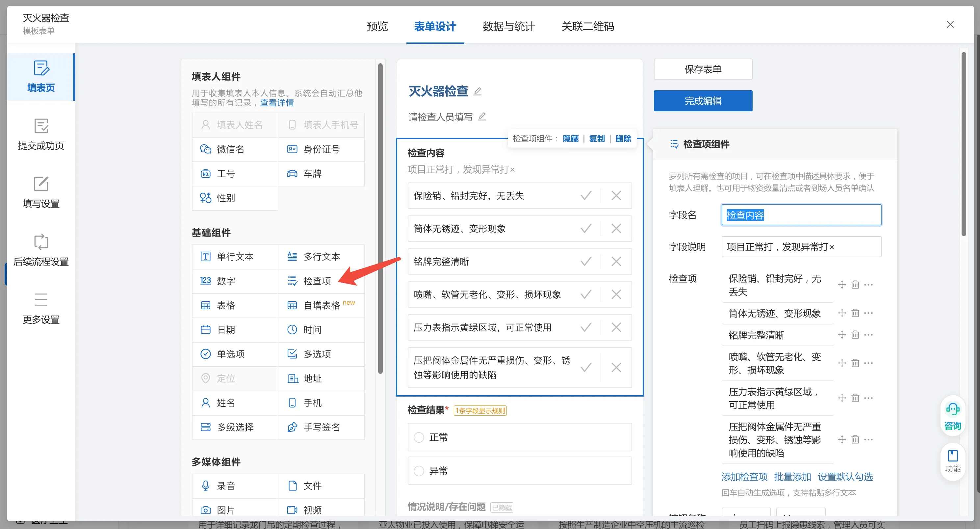
Task: Switch to the 预览 tab
Action: click(x=377, y=26)
